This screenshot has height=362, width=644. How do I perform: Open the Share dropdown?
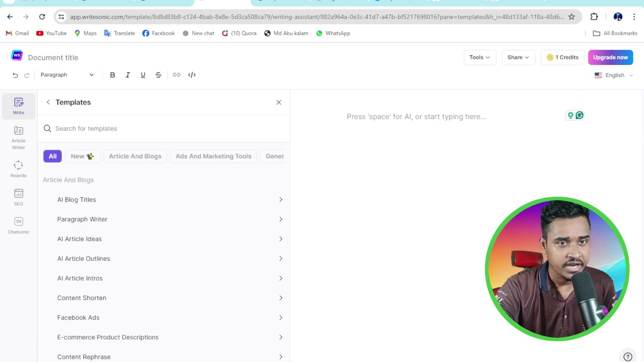pos(518,57)
